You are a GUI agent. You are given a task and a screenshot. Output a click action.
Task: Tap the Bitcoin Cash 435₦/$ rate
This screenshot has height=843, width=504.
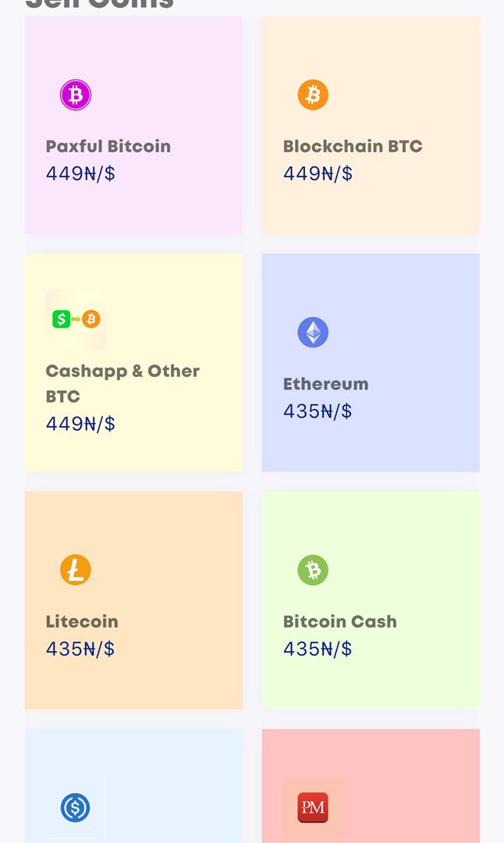point(318,649)
